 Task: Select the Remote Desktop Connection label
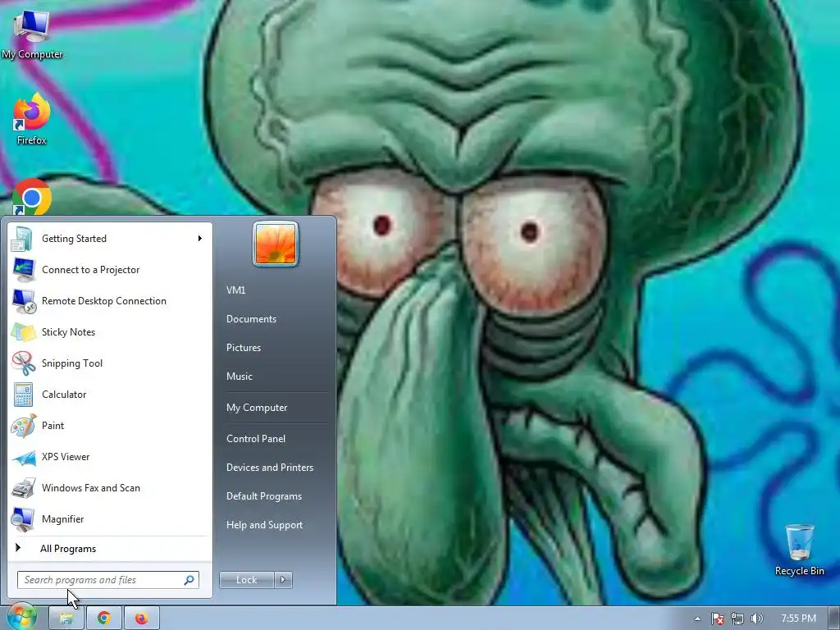pos(104,300)
